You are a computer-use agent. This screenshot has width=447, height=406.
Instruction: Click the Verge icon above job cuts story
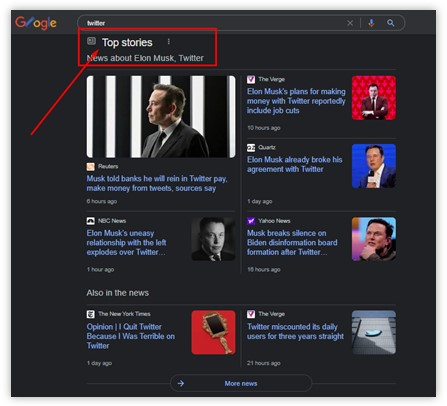(251, 79)
